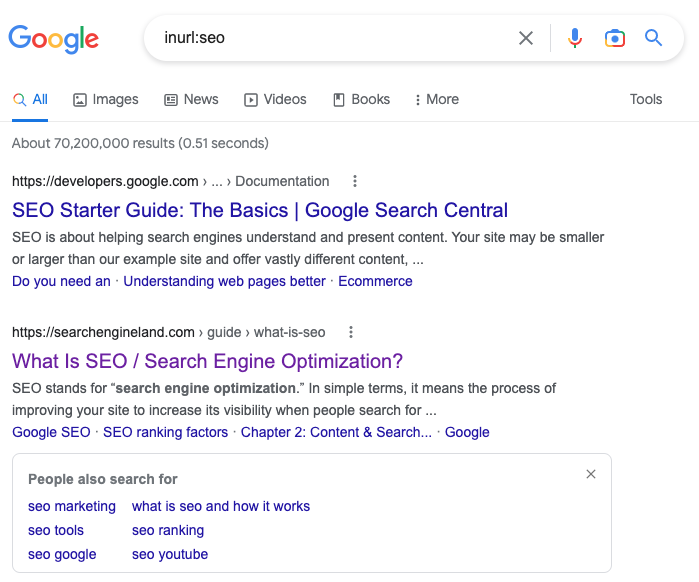This screenshot has width=699, height=582.
Task: Search for seo youtube suggestion
Action: click(x=170, y=554)
